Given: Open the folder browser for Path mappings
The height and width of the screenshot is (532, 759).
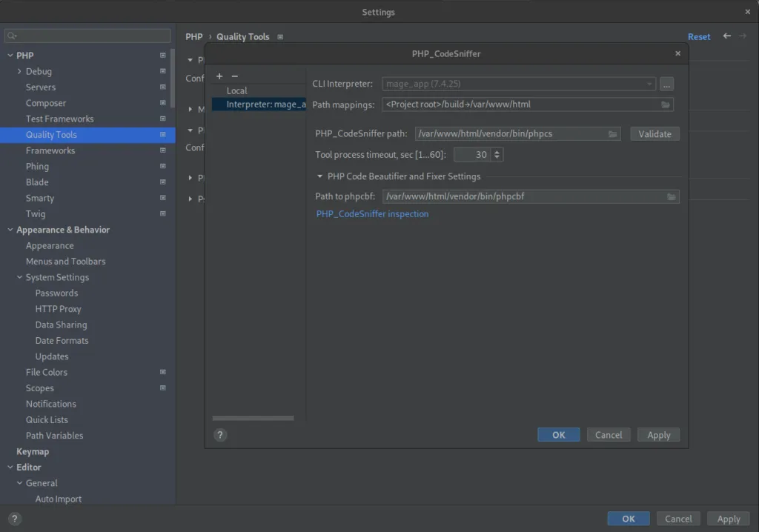Looking at the screenshot, I should pyautogui.click(x=665, y=104).
